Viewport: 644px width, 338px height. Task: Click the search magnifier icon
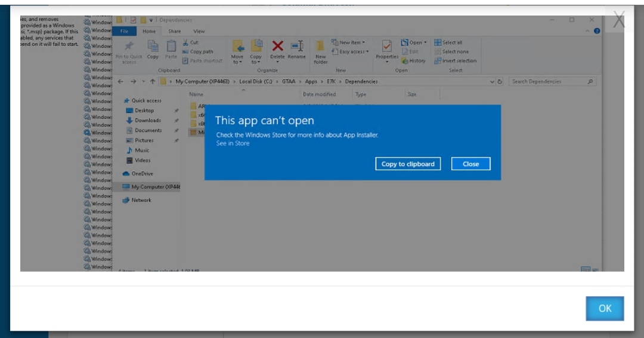click(x=590, y=81)
